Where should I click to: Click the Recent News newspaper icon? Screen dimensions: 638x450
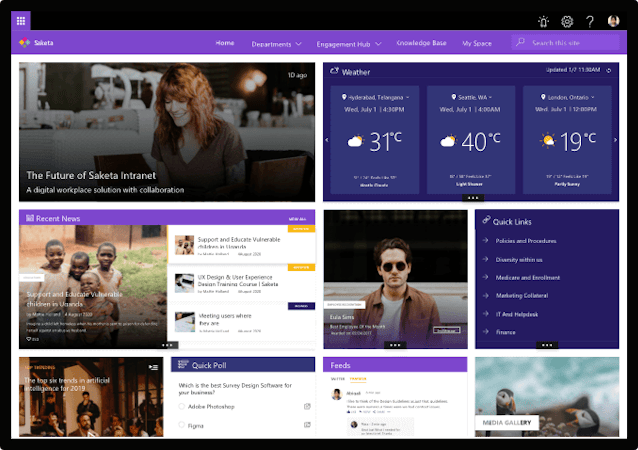tap(30, 218)
